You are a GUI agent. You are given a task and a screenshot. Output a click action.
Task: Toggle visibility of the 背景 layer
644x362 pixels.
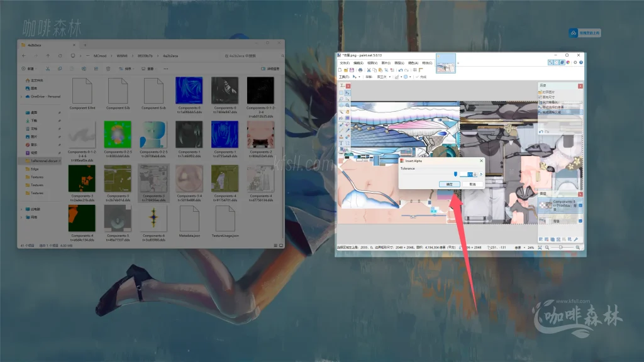[x=580, y=221]
